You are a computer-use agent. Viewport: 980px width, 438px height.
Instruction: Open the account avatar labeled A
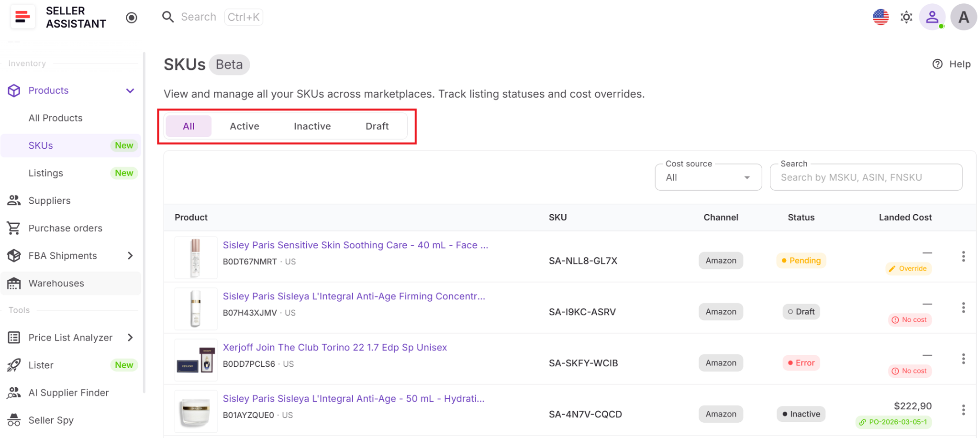(x=964, y=17)
